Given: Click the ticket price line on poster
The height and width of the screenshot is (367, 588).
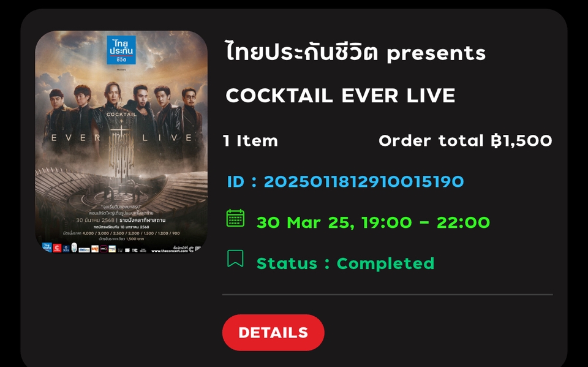Looking at the screenshot, I should [x=121, y=233].
